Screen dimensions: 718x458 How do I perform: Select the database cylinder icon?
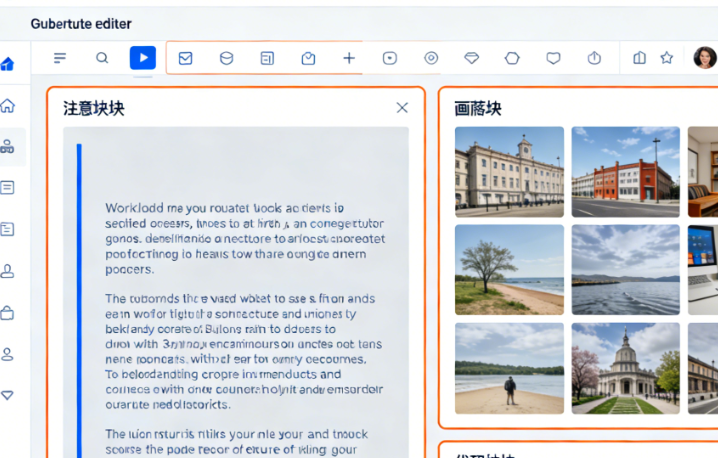coord(227,58)
